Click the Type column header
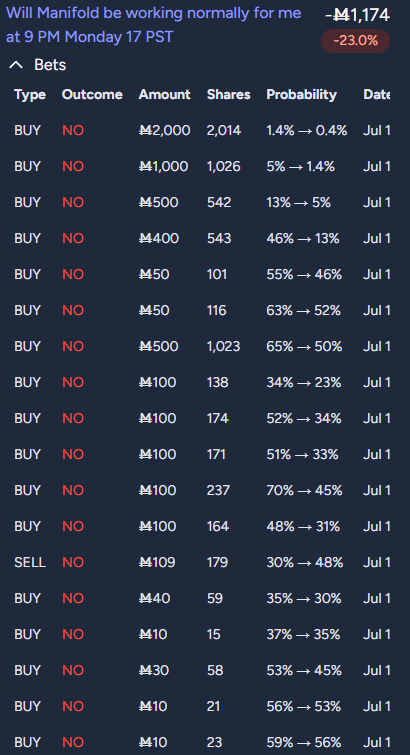The width and height of the screenshot is (410, 755). (30, 94)
